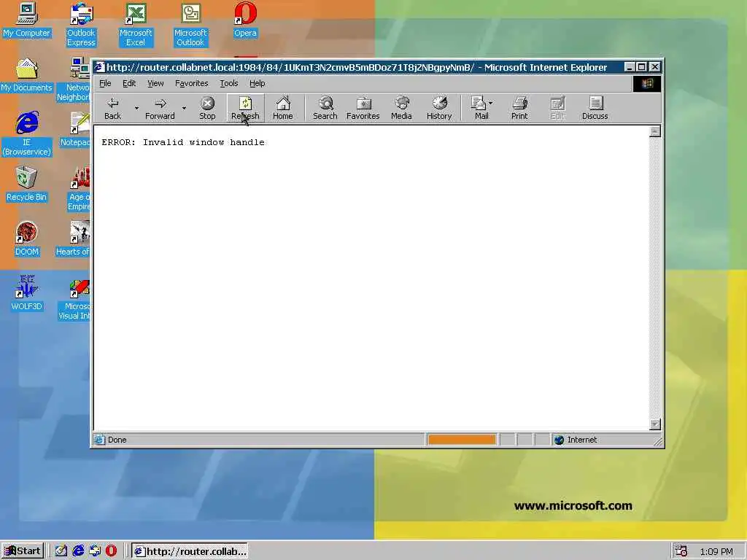Click the system tray scheduler icon
Viewport: 747px width, 560px height.
click(x=681, y=551)
